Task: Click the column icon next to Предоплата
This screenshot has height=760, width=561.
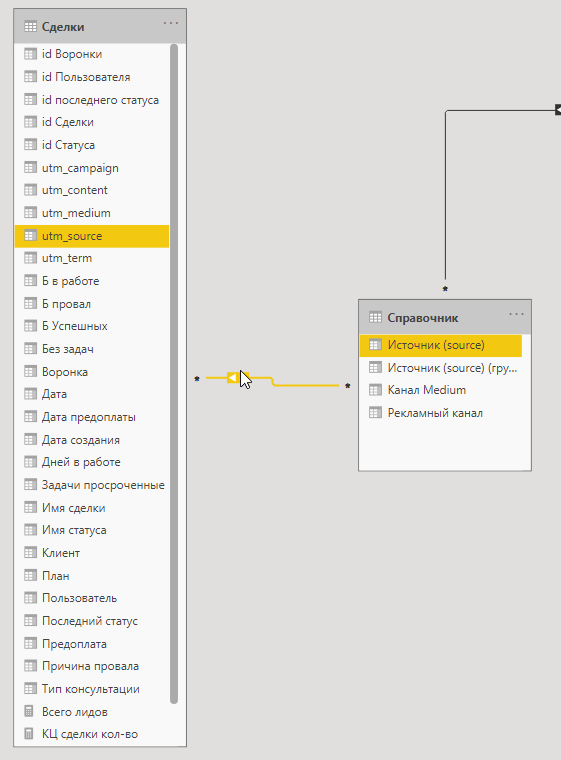Action: tap(30, 644)
